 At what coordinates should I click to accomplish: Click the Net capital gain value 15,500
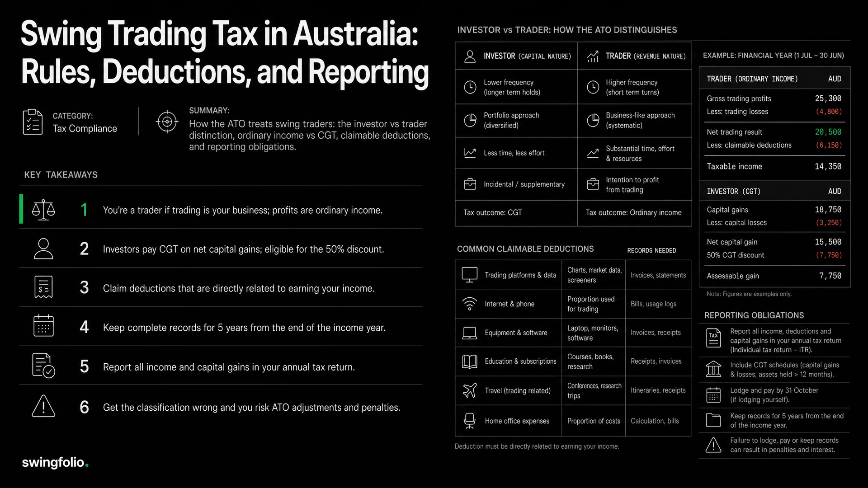tap(828, 242)
